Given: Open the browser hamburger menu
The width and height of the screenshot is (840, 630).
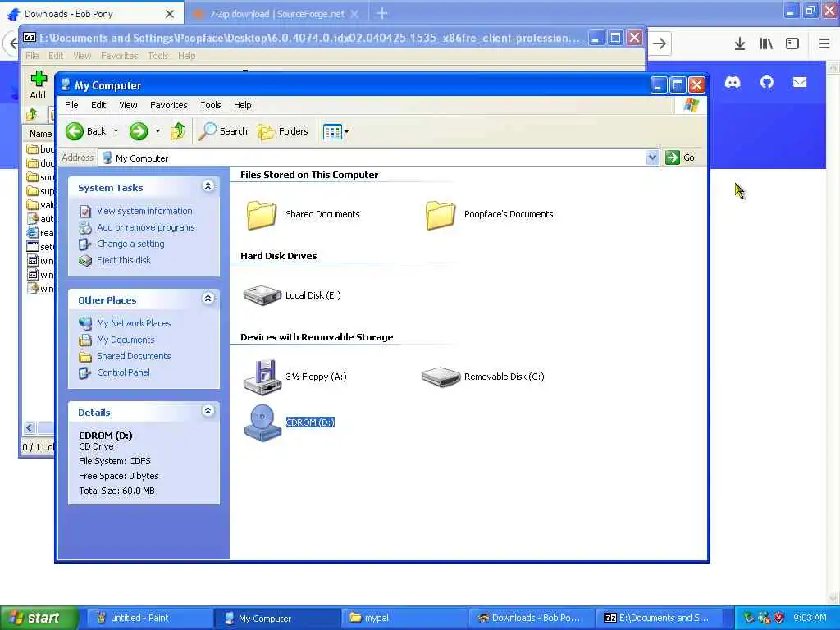Looking at the screenshot, I should [824, 44].
